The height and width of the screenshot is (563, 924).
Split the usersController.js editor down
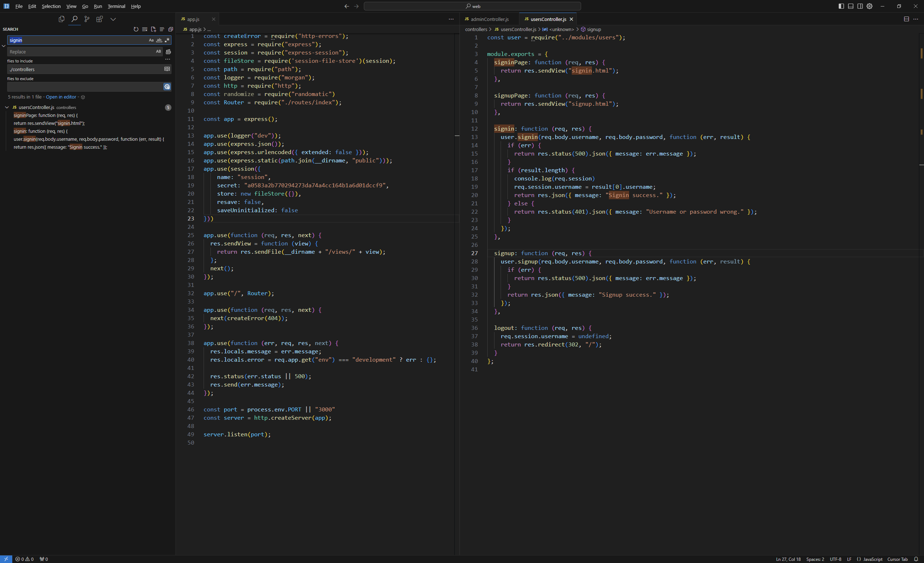coord(906,19)
